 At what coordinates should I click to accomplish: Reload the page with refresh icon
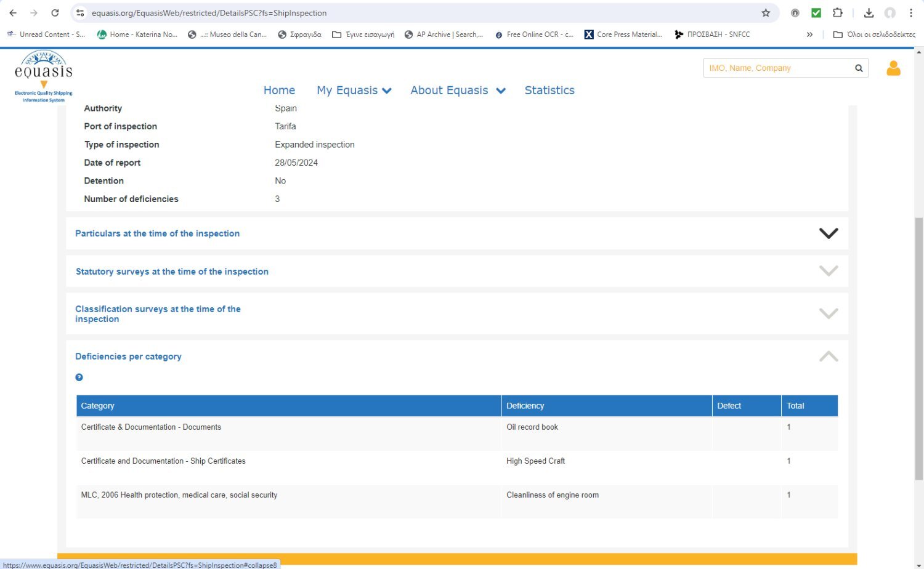tap(55, 13)
